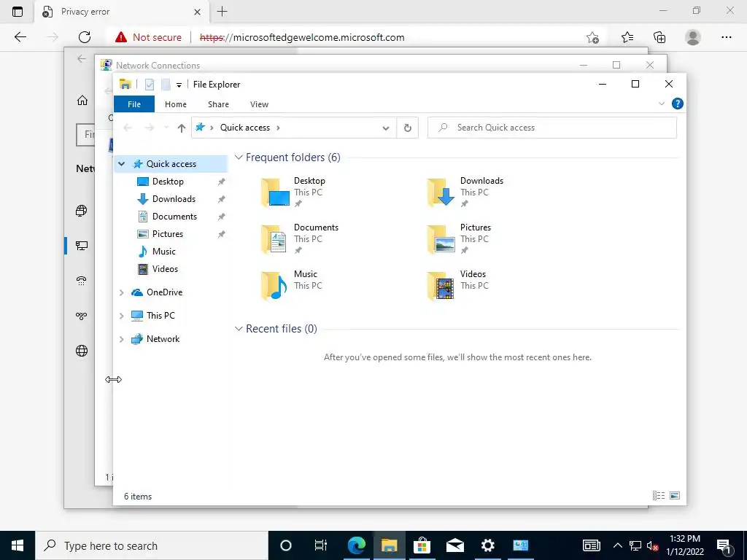Switch to the Share ribbon tab

tap(218, 104)
